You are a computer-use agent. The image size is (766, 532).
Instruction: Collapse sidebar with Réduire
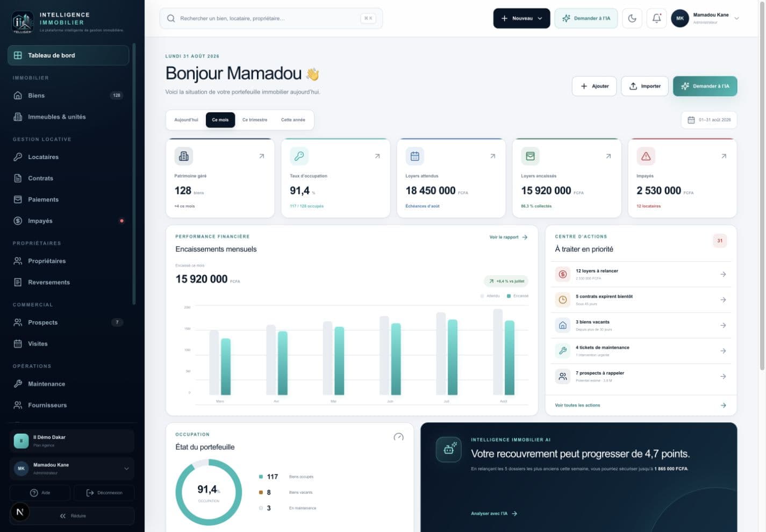[72, 516]
